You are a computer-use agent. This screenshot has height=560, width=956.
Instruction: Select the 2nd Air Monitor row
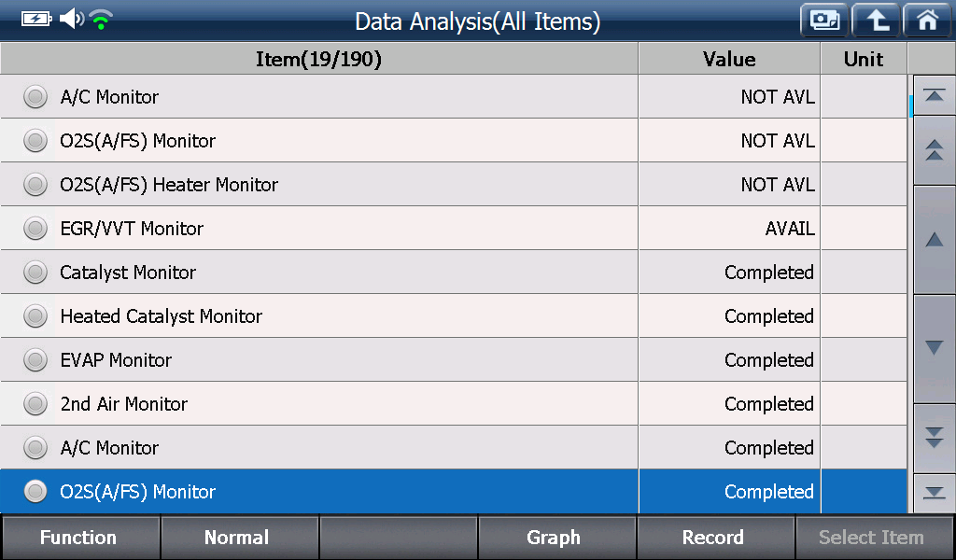click(453, 403)
